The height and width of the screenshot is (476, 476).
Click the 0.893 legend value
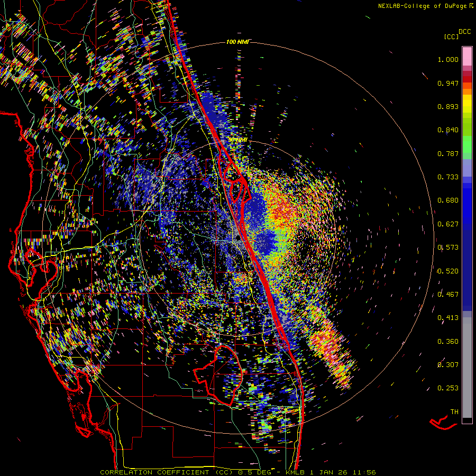448,106
